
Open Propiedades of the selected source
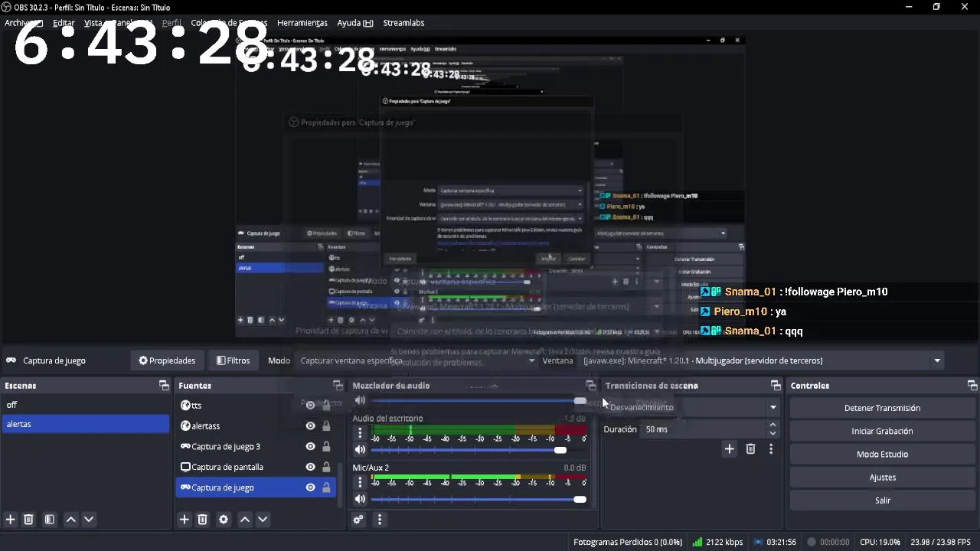pyautogui.click(x=167, y=360)
